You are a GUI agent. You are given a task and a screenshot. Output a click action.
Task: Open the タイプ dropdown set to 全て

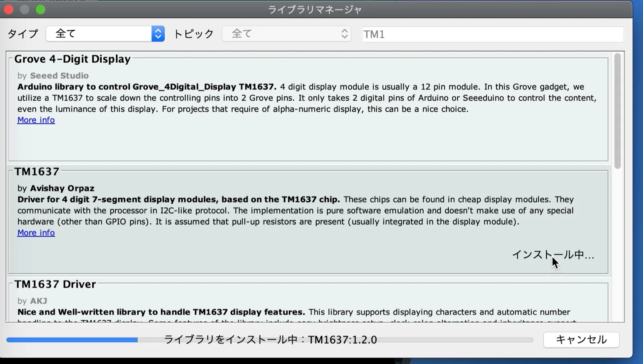point(105,34)
